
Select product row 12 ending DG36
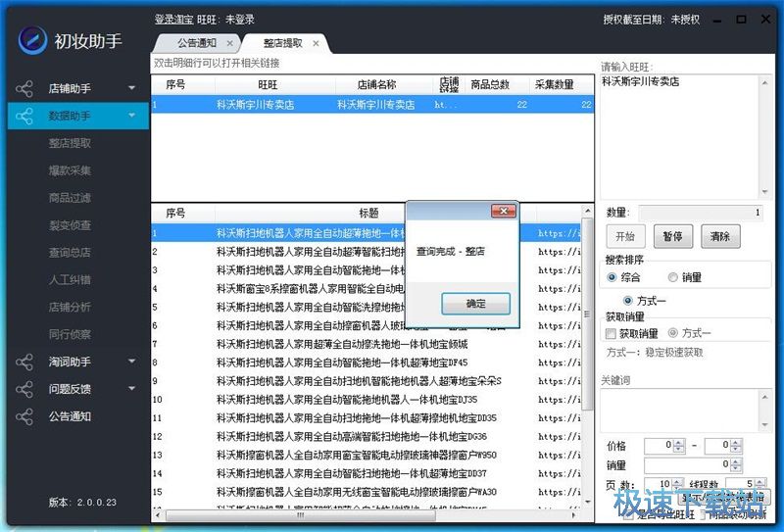pyautogui.click(x=367, y=437)
